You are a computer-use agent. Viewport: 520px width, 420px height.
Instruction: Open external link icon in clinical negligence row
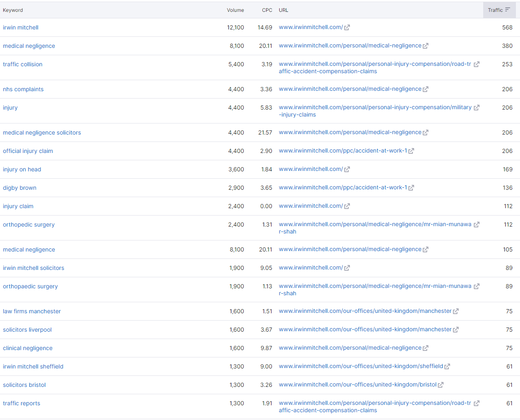[x=425, y=348]
